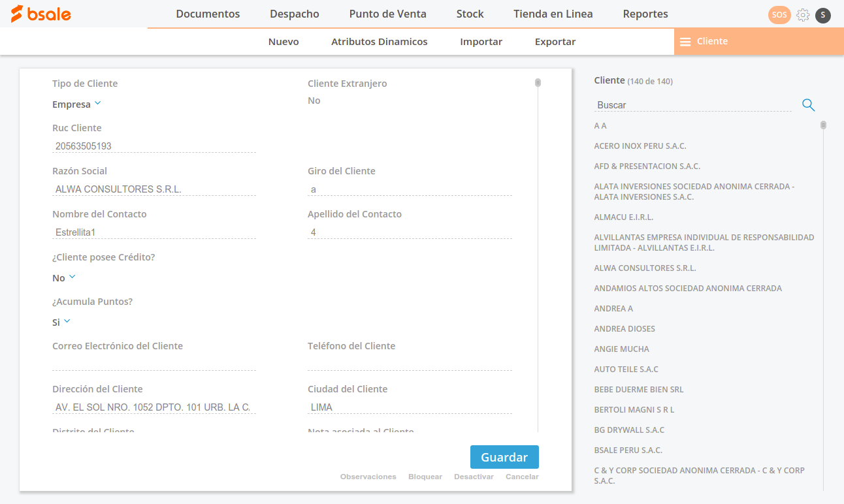
Task: Click the form scrollbar handle
Action: [538, 83]
